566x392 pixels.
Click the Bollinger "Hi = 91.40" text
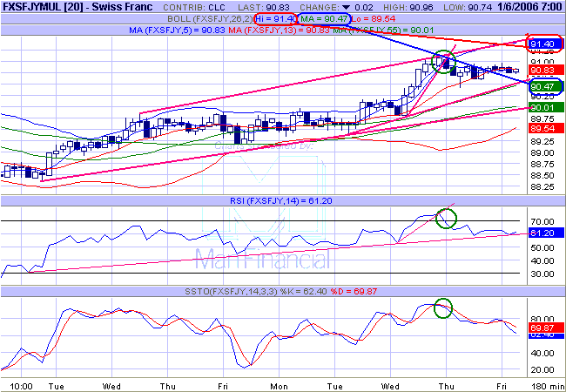point(276,19)
